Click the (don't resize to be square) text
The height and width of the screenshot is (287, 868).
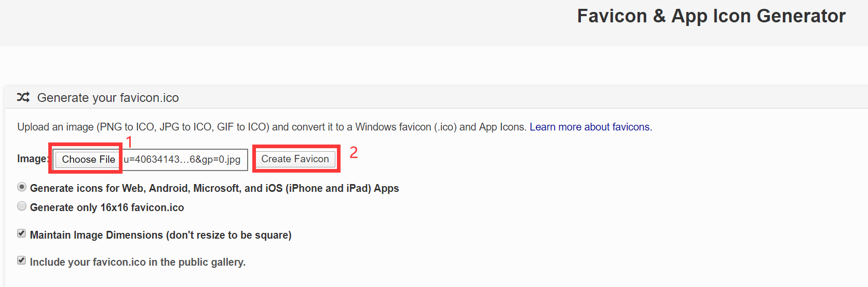click(x=229, y=235)
